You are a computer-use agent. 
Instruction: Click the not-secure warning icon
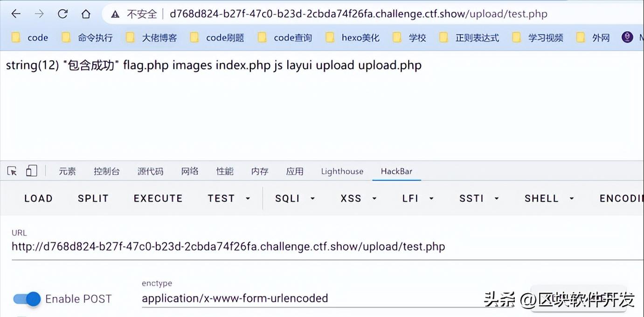[x=115, y=14]
